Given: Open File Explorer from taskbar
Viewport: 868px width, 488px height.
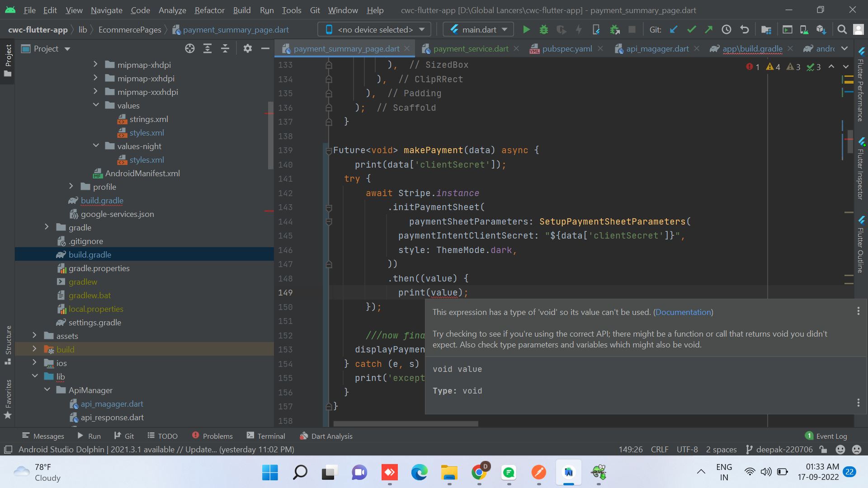Looking at the screenshot, I should 449,473.
